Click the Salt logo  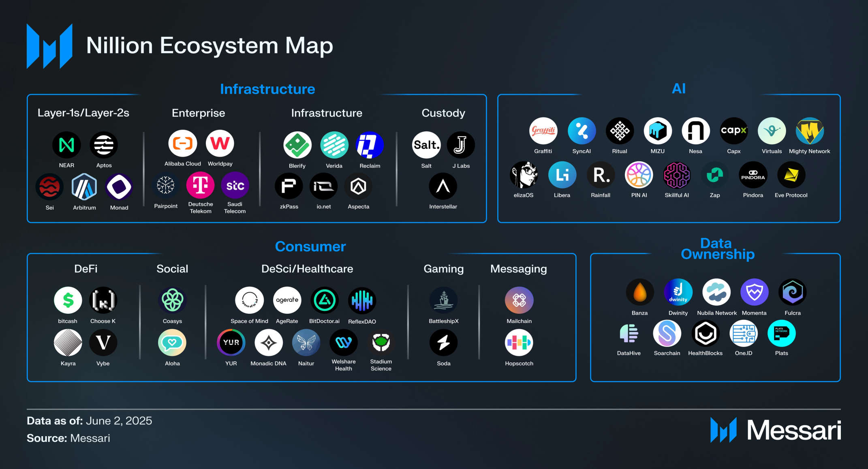coord(426,145)
